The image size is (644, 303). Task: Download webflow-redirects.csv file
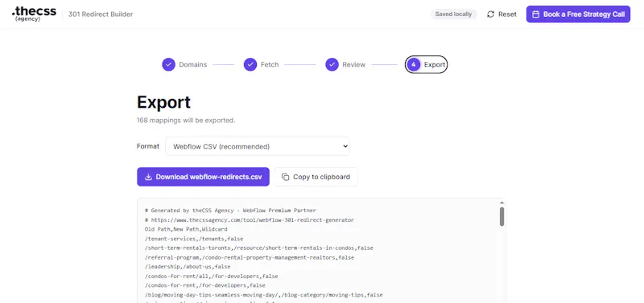click(204, 177)
